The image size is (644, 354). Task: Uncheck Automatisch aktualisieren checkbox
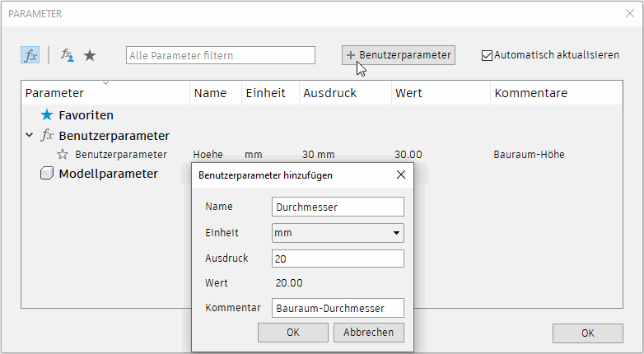tap(487, 55)
